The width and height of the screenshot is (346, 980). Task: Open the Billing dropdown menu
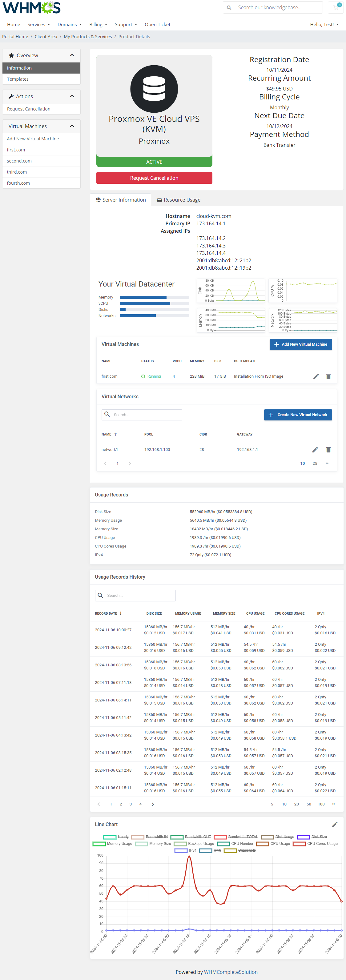[98, 24]
